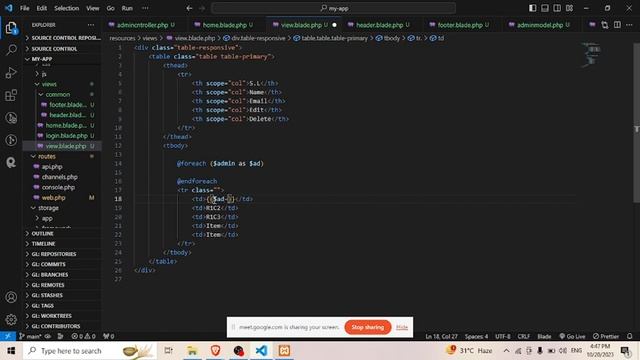
Task: Open the Selection menu
Action: (67, 8)
